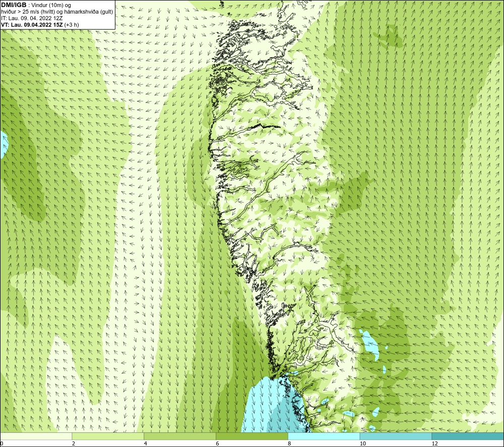This screenshot has width=504, height=447.
Task: Click the scale label '4'
Action: 146,443
